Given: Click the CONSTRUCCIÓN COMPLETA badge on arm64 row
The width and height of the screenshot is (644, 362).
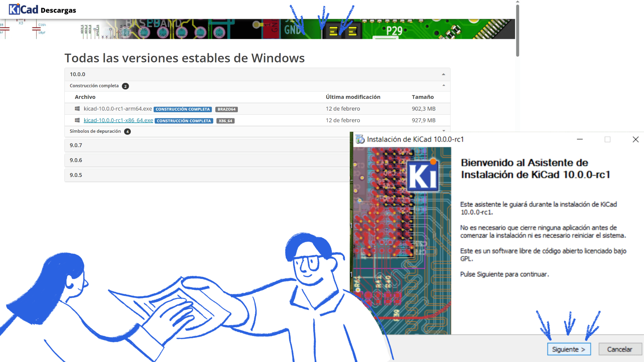Looking at the screenshot, I should [x=182, y=109].
